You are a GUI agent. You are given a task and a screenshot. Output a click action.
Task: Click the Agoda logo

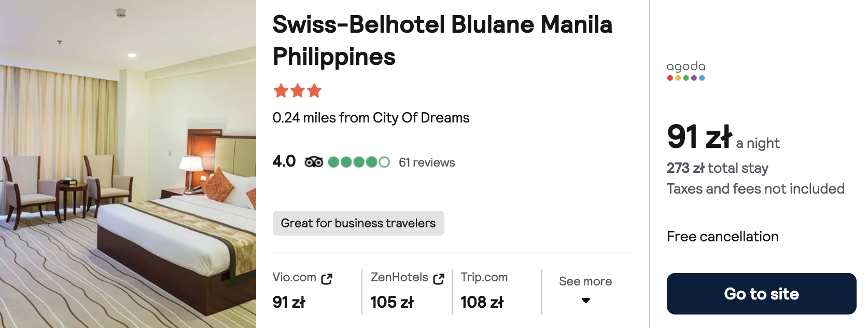[x=686, y=66]
